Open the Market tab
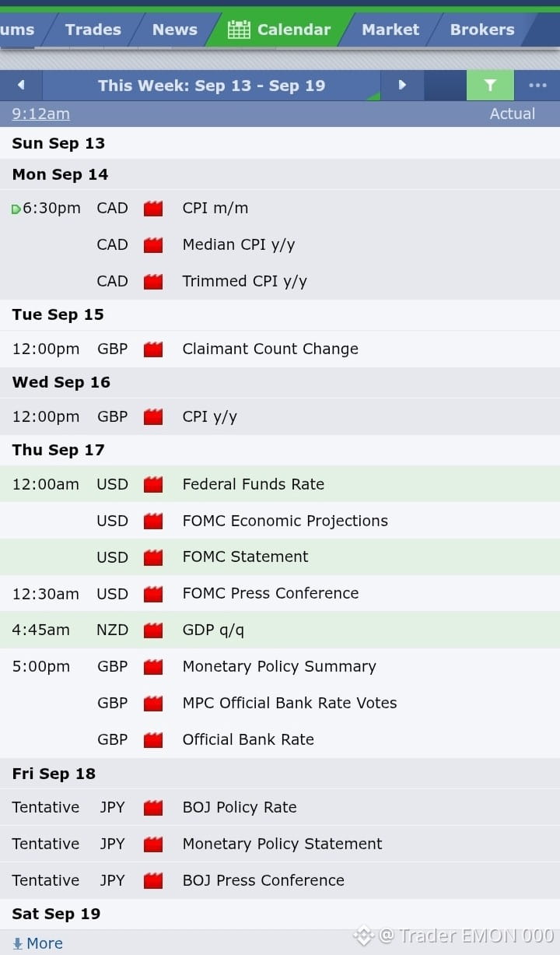The width and height of the screenshot is (560, 955). point(390,30)
